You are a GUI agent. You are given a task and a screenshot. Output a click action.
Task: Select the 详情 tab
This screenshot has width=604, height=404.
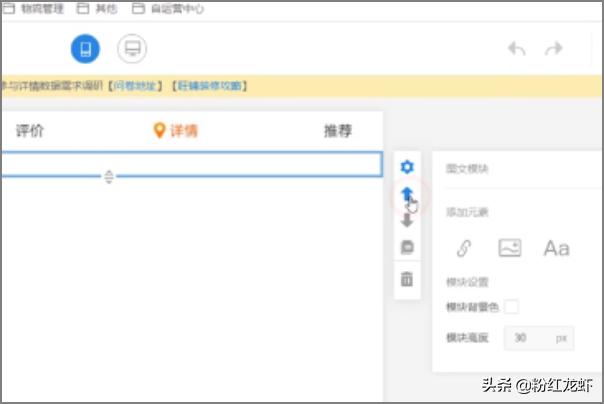176,131
